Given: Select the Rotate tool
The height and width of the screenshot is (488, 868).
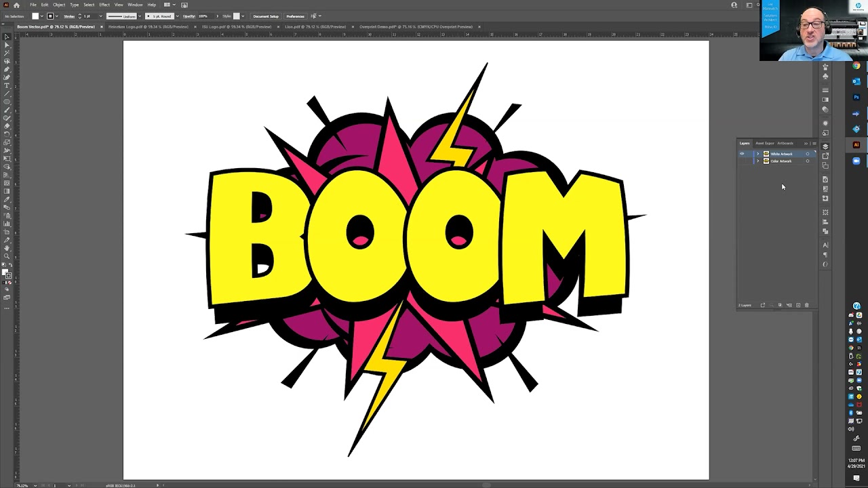Looking at the screenshot, I should 7,134.
